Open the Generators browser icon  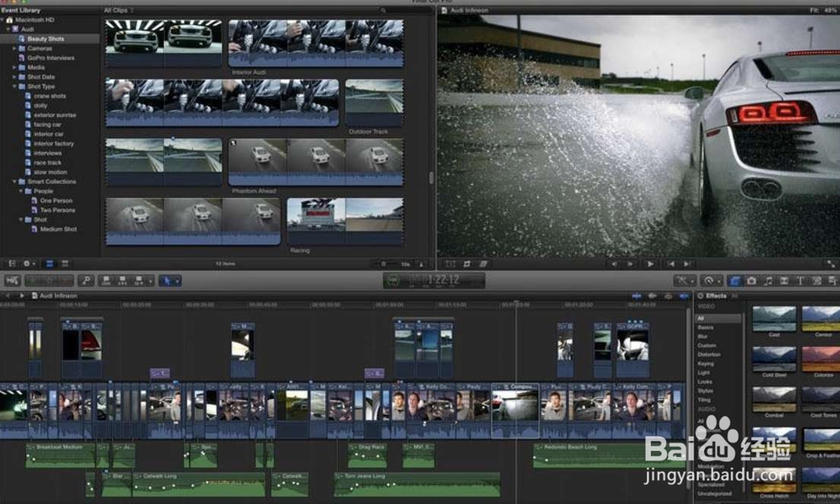click(x=816, y=281)
